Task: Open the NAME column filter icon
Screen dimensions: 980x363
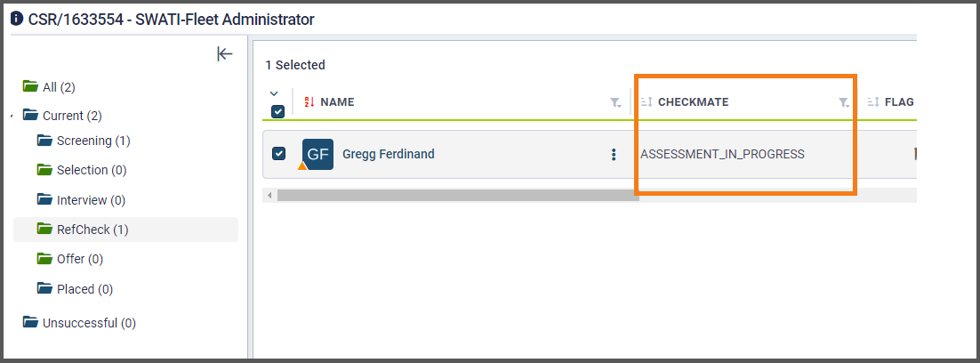Action: (x=615, y=102)
